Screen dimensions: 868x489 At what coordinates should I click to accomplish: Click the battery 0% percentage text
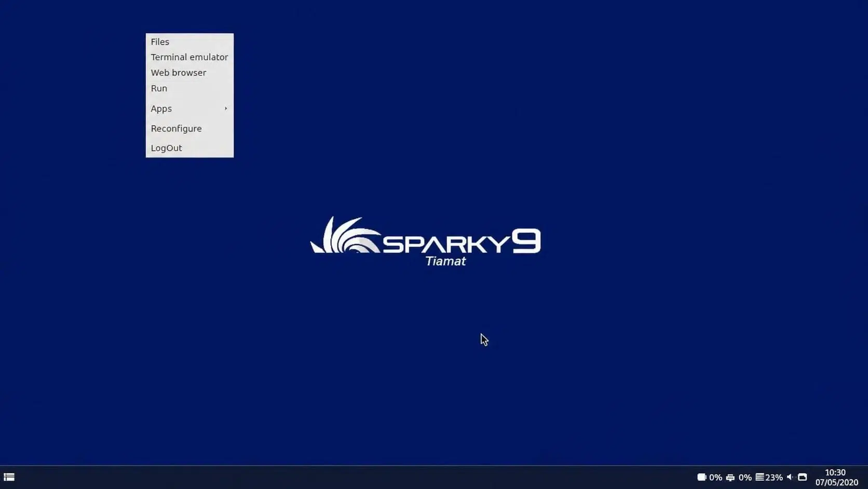(x=715, y=477)
